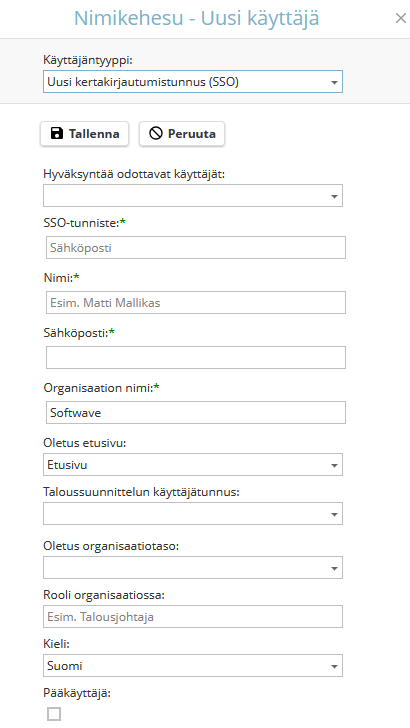Click the arrow on Oletus etusivu combo
Image resolution: width=410 pixels, height=728 pixels.
(334, 466)
